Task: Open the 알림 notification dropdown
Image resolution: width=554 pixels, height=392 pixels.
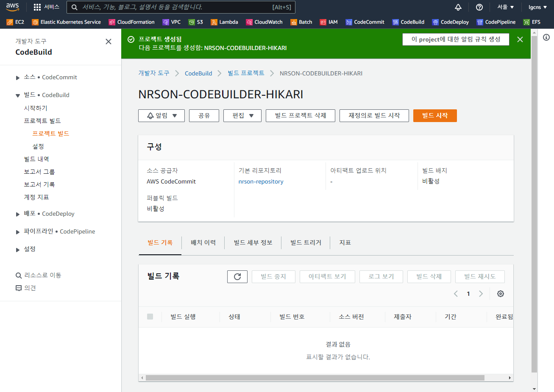Action: 161,116
